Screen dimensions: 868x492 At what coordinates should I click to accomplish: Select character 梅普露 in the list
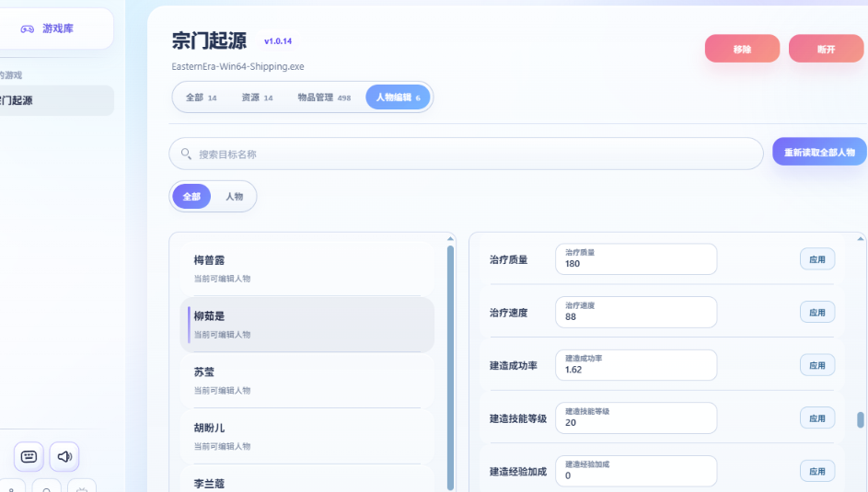307,268
